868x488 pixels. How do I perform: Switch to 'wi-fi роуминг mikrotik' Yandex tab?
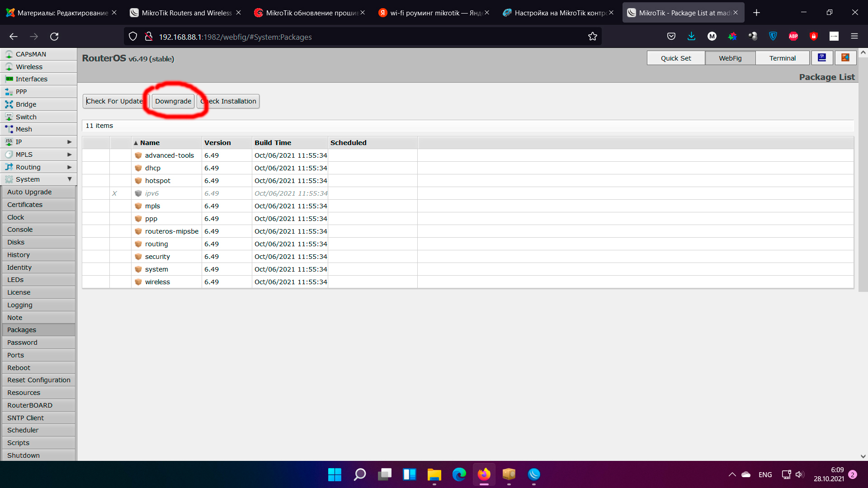pos(434,13)
